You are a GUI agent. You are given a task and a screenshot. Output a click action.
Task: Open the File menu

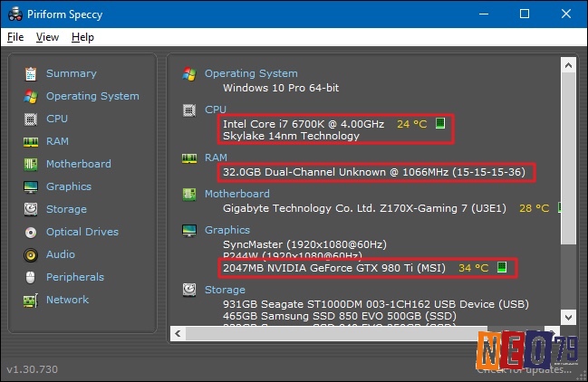pyautogui.click(x=15, y=37)
